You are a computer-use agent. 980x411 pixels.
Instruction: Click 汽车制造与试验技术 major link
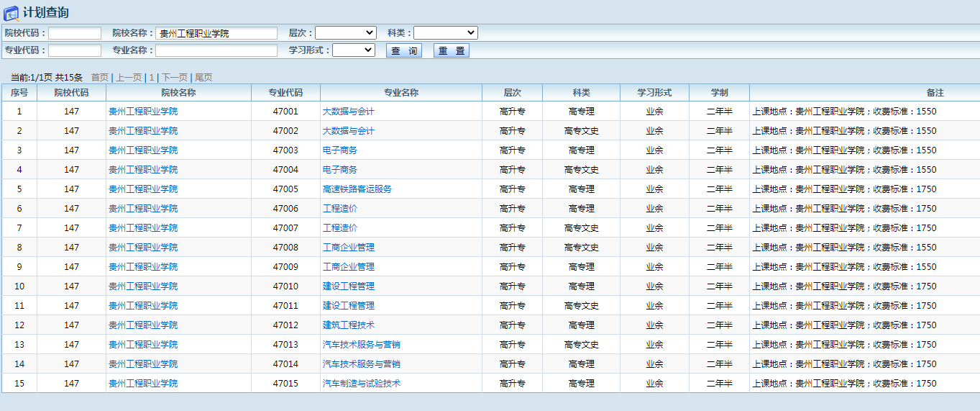tap(361, 384)
